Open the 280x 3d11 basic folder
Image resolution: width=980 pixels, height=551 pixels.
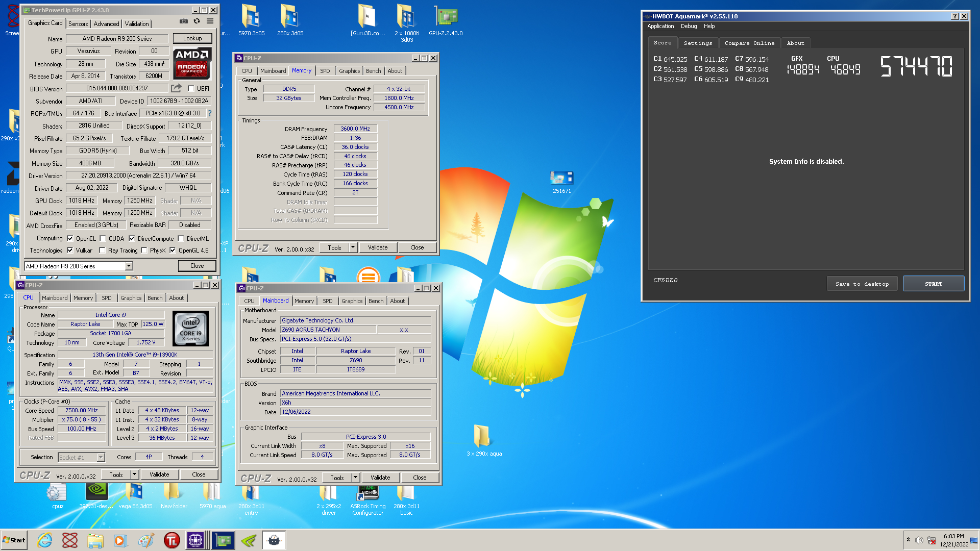(x=406, y=500)
